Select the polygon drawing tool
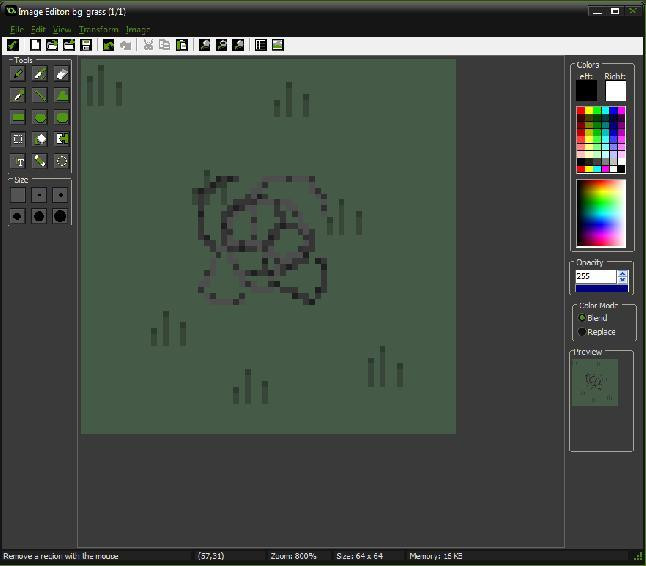 pyautogui.click(x=61, y=96)
